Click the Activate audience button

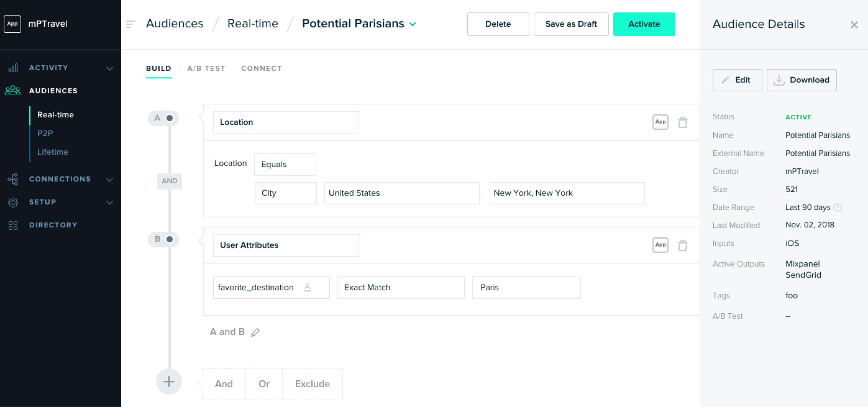click(644, 23)
